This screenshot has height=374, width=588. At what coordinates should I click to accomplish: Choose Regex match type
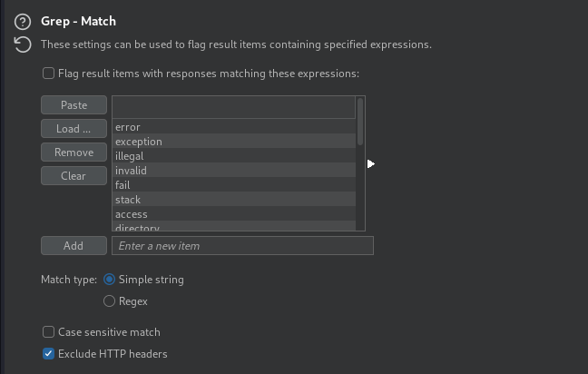pos(109,301)
